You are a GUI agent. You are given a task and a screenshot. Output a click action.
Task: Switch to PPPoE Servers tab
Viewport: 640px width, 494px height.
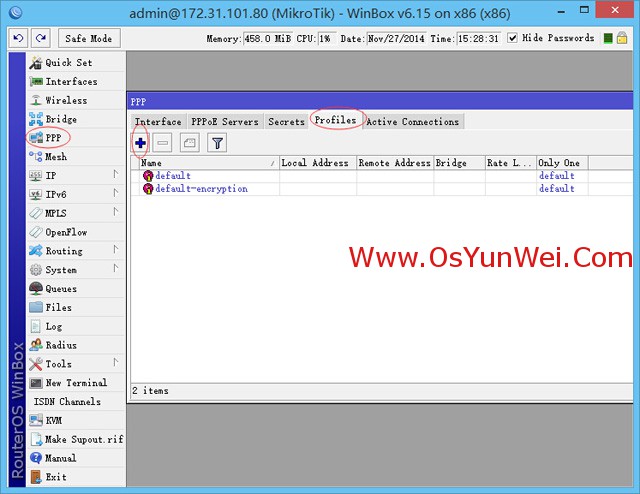pos(225,122)
